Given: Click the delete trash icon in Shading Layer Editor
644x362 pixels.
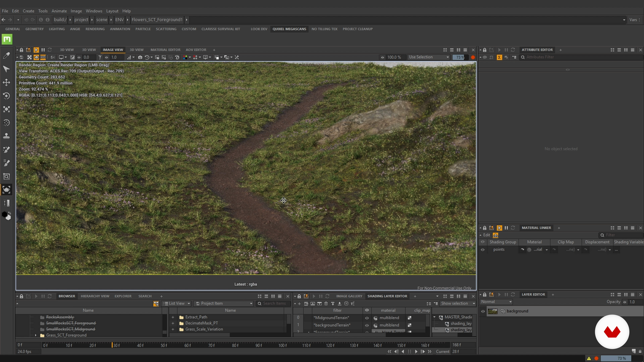Looking at the screenshot, I should point(326,304).
